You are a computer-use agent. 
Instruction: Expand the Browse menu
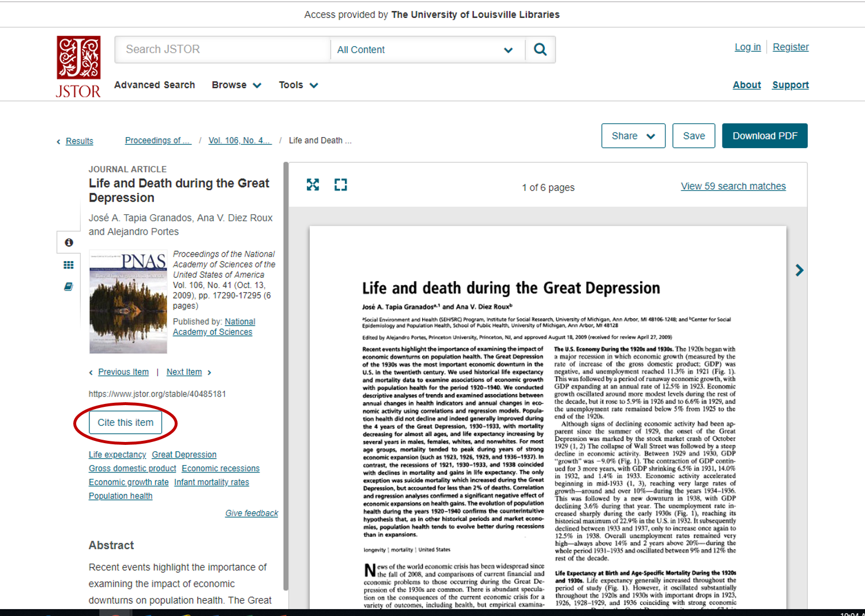(x=236, y=85)
